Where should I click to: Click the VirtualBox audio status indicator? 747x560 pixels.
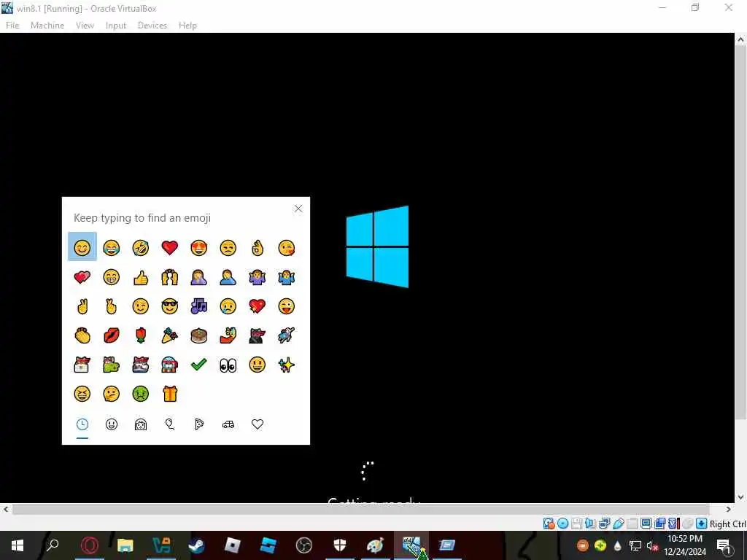coord(590,524)
